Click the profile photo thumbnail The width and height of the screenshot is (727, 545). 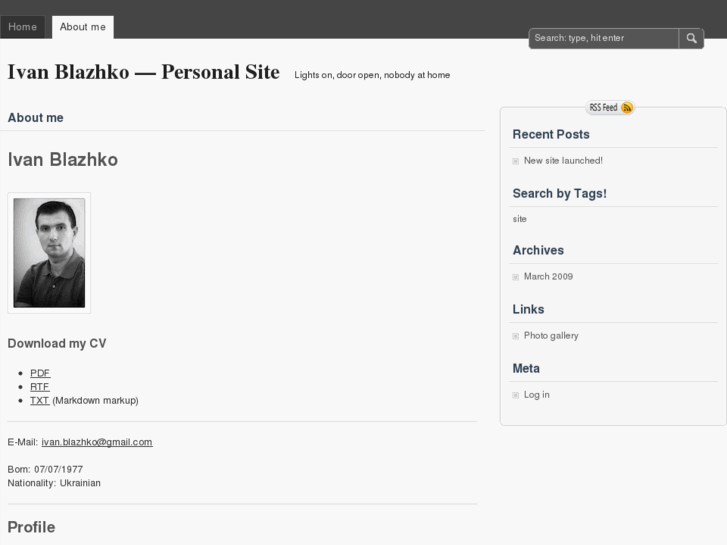49,252
